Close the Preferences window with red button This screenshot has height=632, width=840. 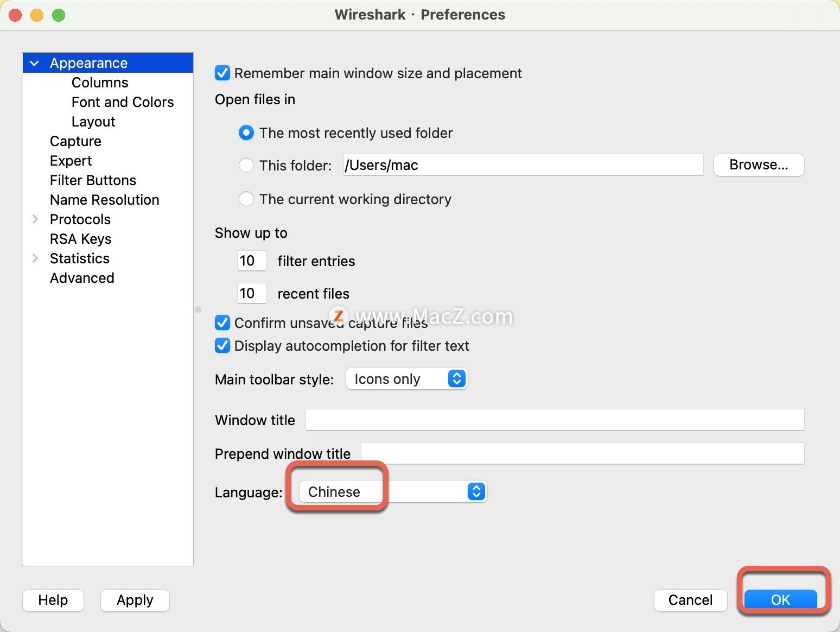(16, 15)
